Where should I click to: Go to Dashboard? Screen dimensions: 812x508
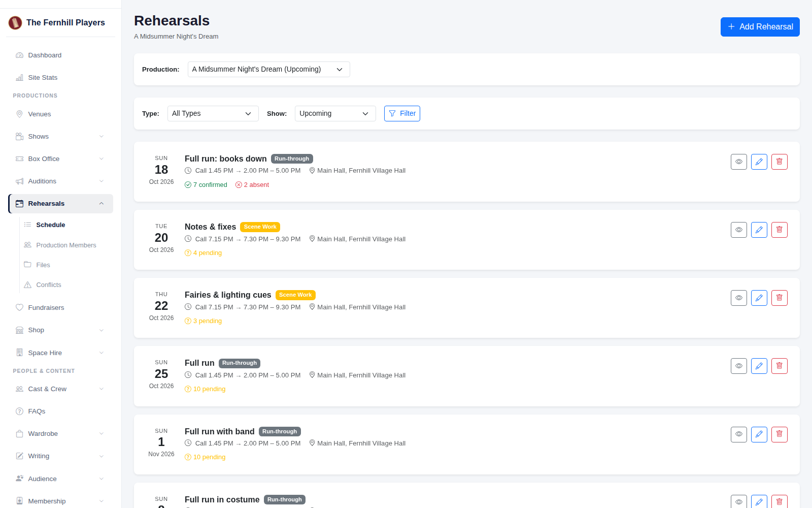point(60,55)
